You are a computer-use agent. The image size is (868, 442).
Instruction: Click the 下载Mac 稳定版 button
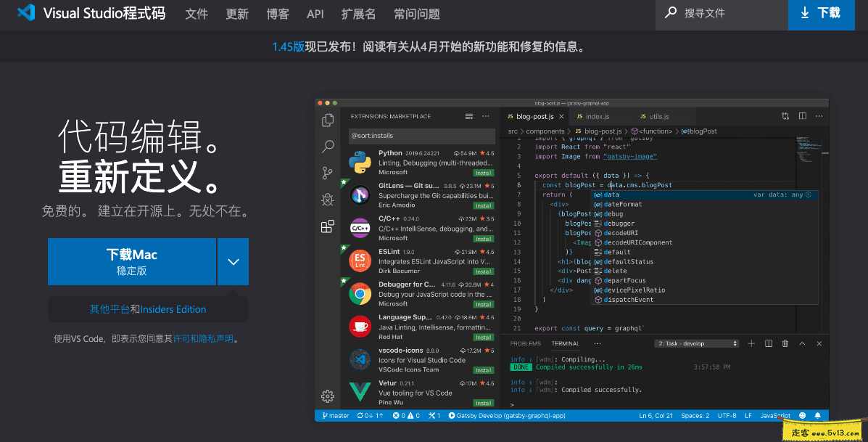point(131,261)
